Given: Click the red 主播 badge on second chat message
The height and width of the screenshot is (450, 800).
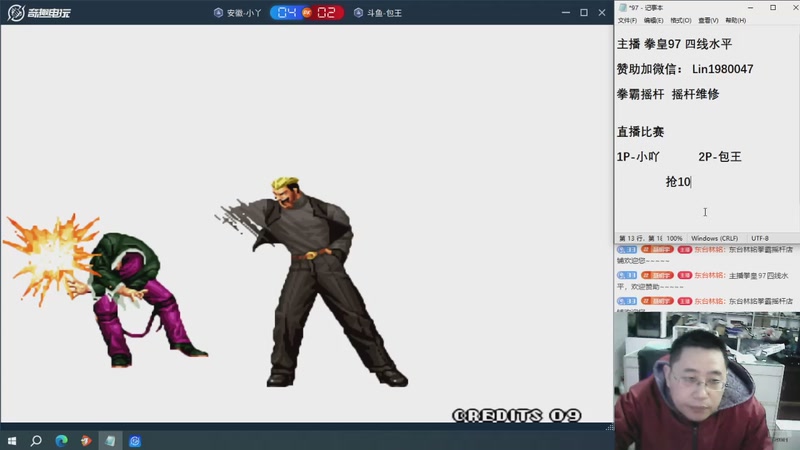Looking at the screenshot, I should click(684, 276).
